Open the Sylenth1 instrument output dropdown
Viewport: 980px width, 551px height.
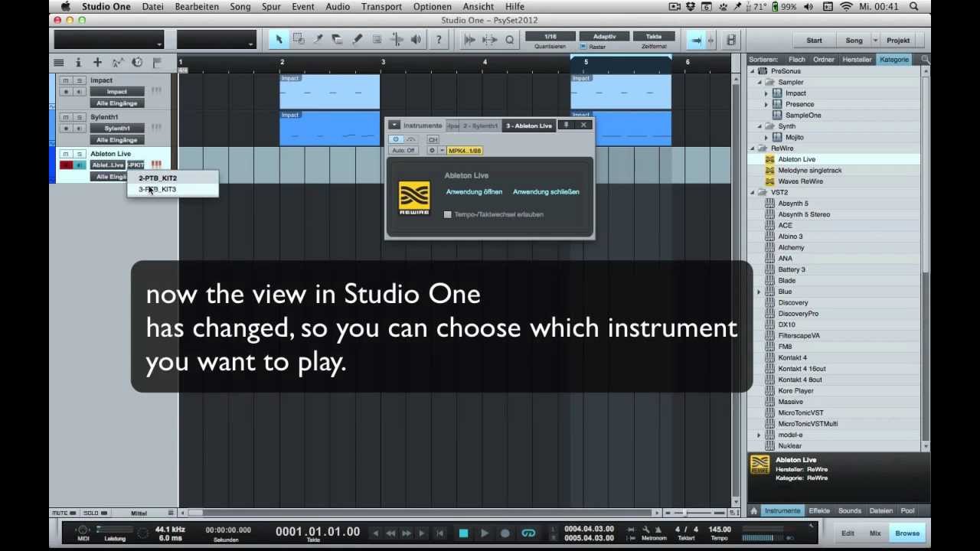117,129
